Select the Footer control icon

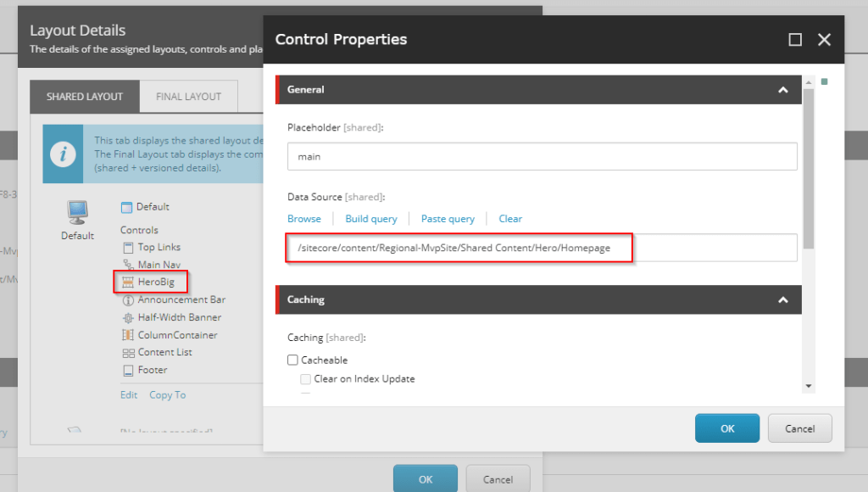point(128,371)
